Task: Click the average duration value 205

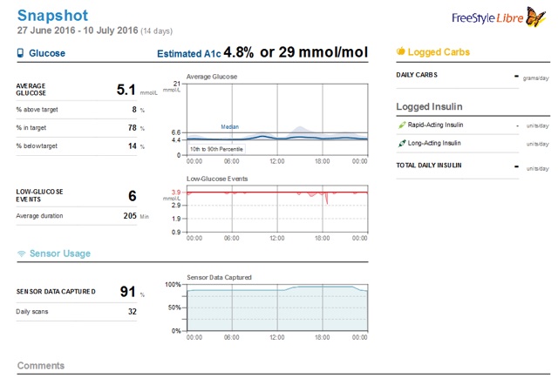Action: pyautogui.click(x=130, y=216)
